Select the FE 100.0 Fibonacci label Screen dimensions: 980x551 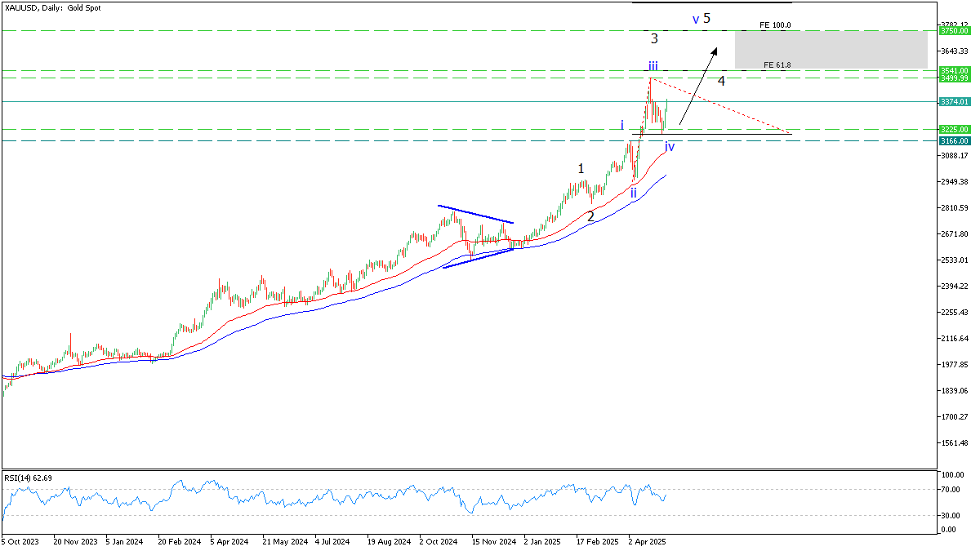[775, 25]
